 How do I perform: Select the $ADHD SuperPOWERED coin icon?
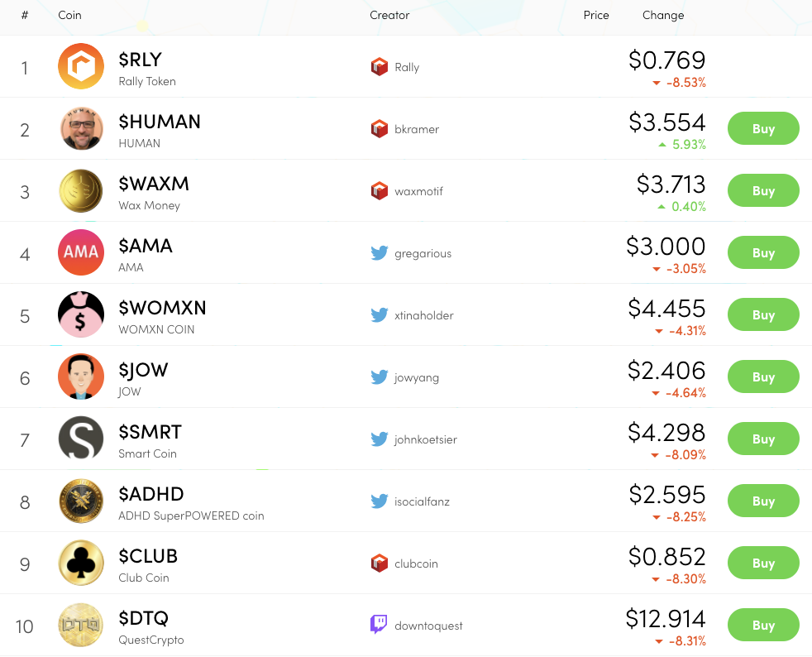(x=81, y=501)
